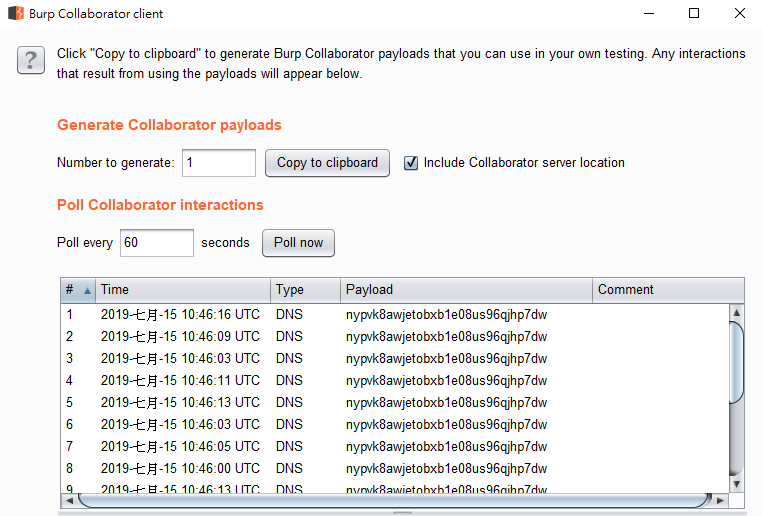Click the Burp Suite logo in title bar
This screenshot has height=516, width=762.
[x=16, y=13]
